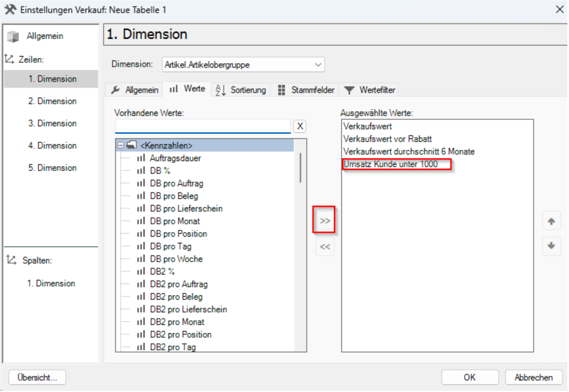Click the remove-value << arrow button

[x=325, y=246]
